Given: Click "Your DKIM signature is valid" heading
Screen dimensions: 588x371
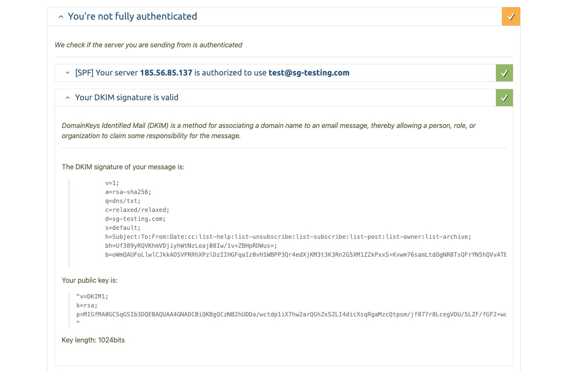Looking at the screenshot, I should tap(127, 98).
